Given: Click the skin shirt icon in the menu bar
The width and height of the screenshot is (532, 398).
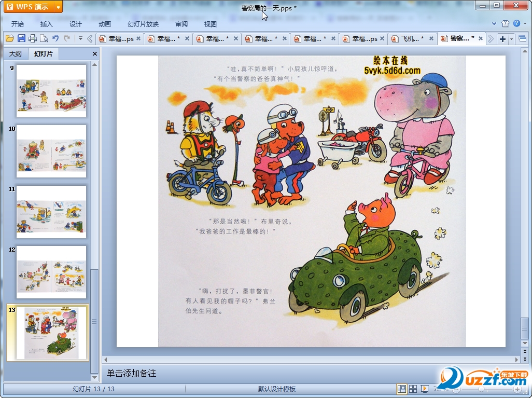Looking at the screenshot, I should click(x=505, y=23).
